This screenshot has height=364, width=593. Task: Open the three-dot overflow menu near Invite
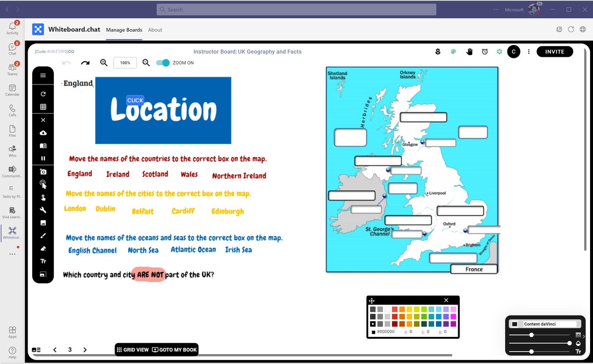point(528,51)
